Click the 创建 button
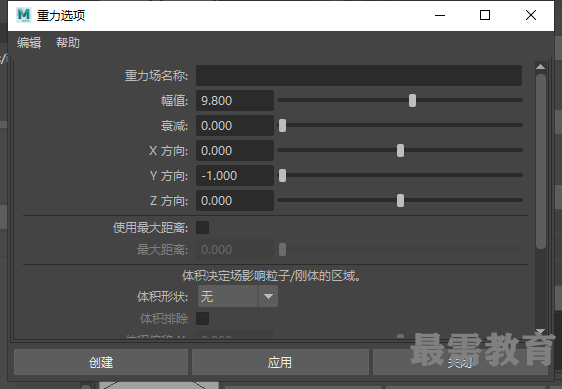 pos(101,362)
